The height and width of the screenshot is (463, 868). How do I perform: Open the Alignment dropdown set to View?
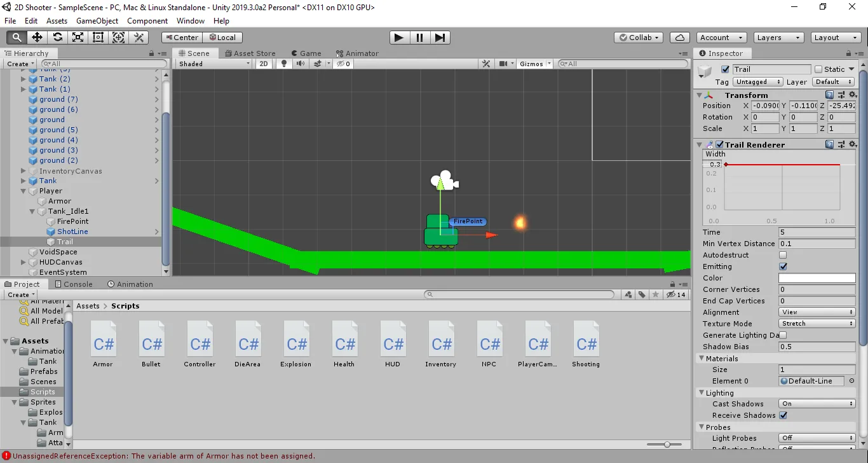(x=817, y=312)
